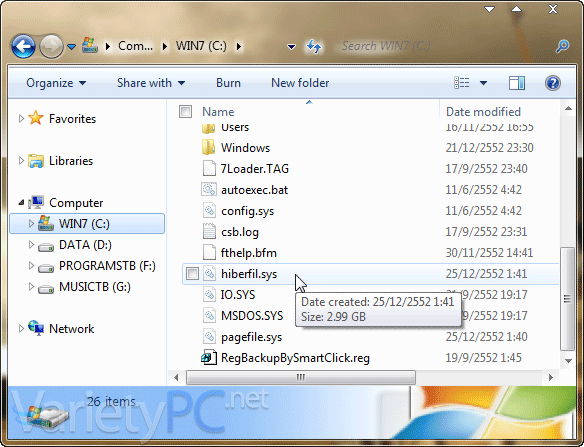Select Computer in the navigation pane
The image size is (584, 447).
(x=76, y=203)
